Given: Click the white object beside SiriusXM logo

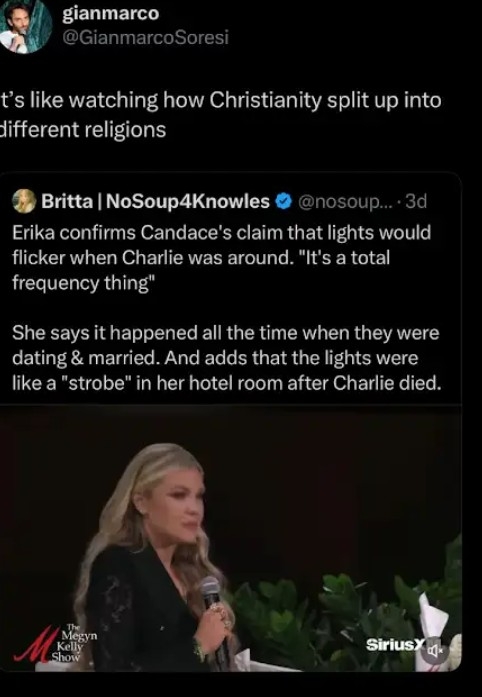Looking at the screenshot, I should [438, 627].
